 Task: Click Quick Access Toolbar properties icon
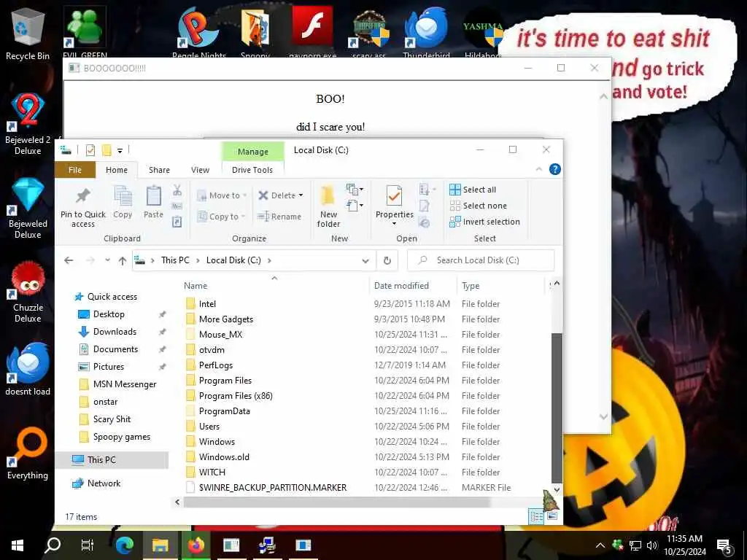click(x=90, y=150)
